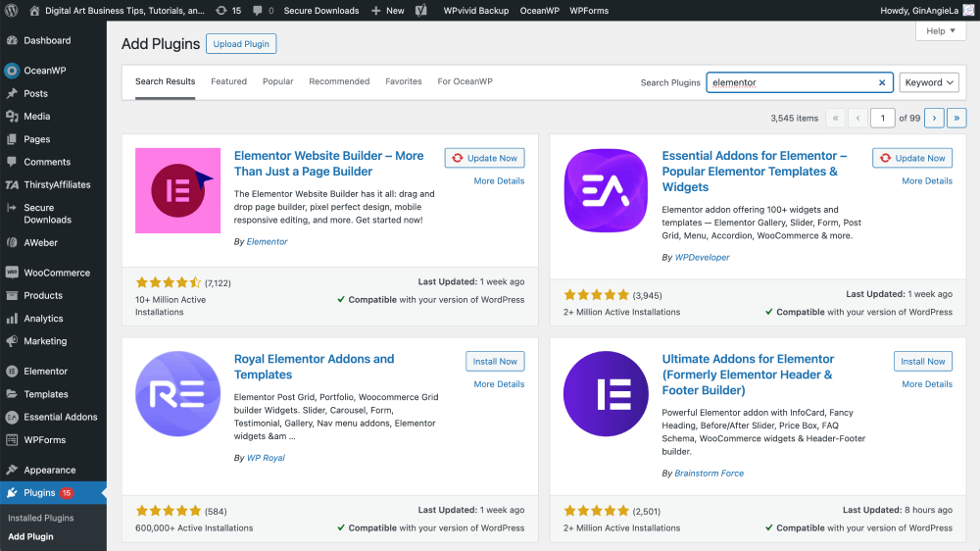Open the Add Plugin submenu item
Image resolution: width=980 pixels, height=551 pixels.
coord(30,536)
